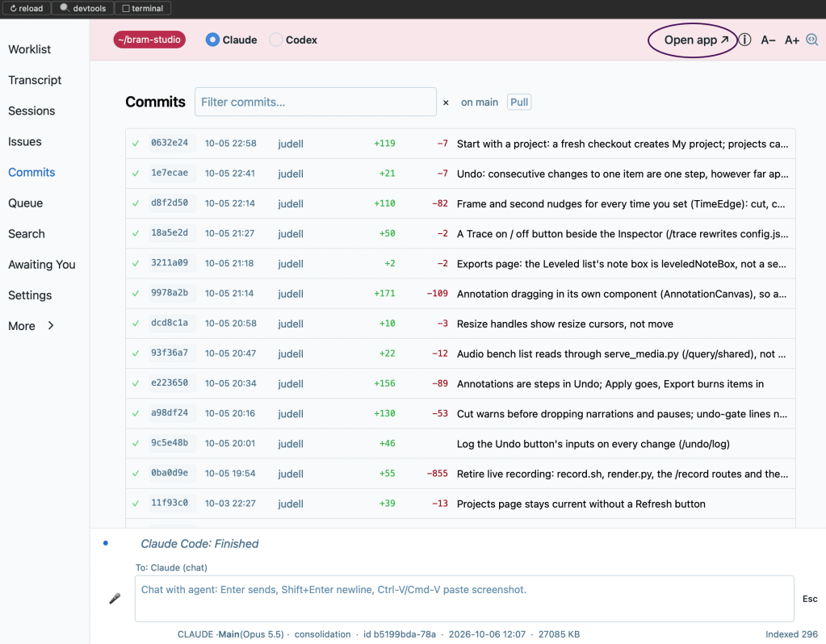This screenshot has height=644, width=826.
Task: Click the checkmark on commit 1e7ecae
Action: tap(136, 174)
